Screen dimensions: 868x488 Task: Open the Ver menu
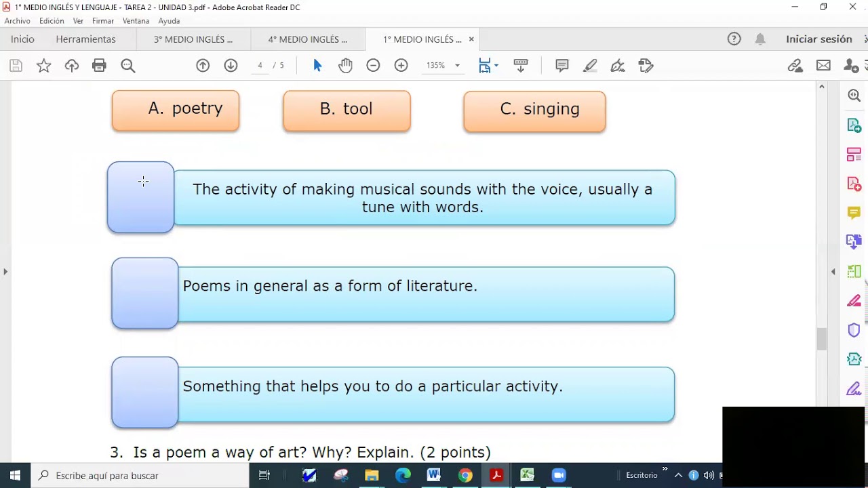[78, 21]
